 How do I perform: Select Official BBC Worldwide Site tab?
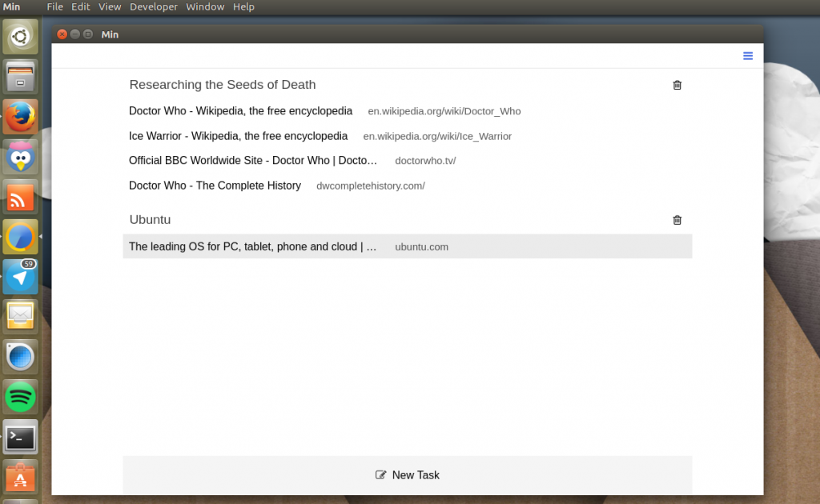coord(408,161)
